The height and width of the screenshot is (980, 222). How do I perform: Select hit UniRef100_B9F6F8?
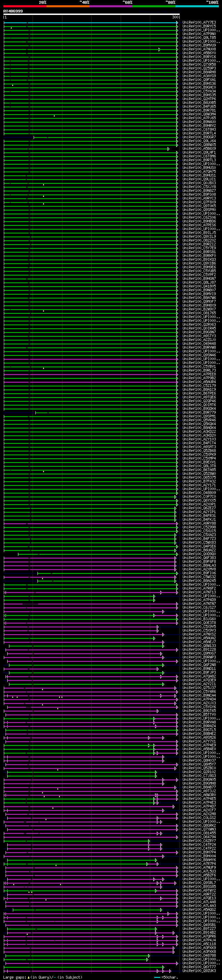pyautogui.click(x=199, y=562)
